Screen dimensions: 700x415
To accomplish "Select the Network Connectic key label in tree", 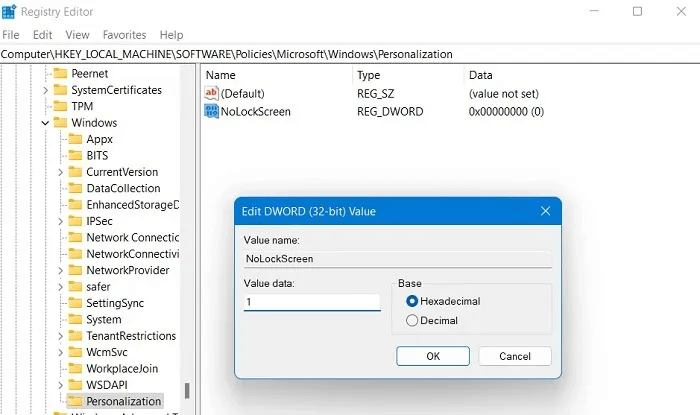I will click(133, 237).
